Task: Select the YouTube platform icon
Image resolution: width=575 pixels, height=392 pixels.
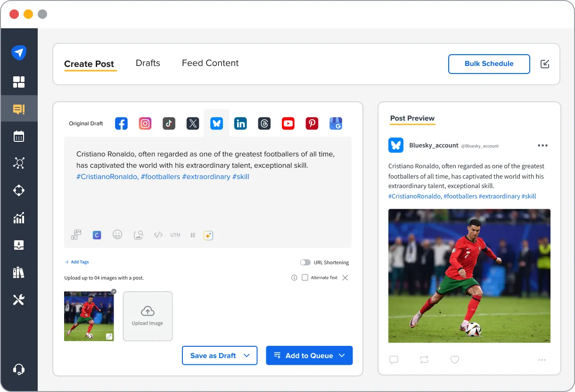Action: click(288, 123)
